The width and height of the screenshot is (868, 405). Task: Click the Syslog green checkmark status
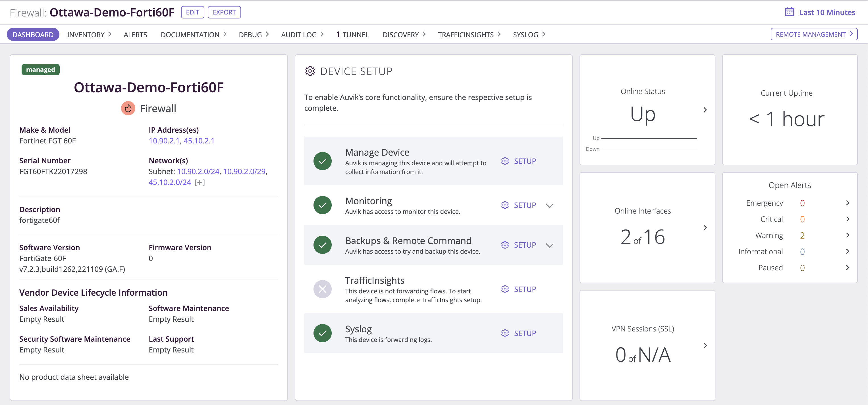tap(322, 333)
